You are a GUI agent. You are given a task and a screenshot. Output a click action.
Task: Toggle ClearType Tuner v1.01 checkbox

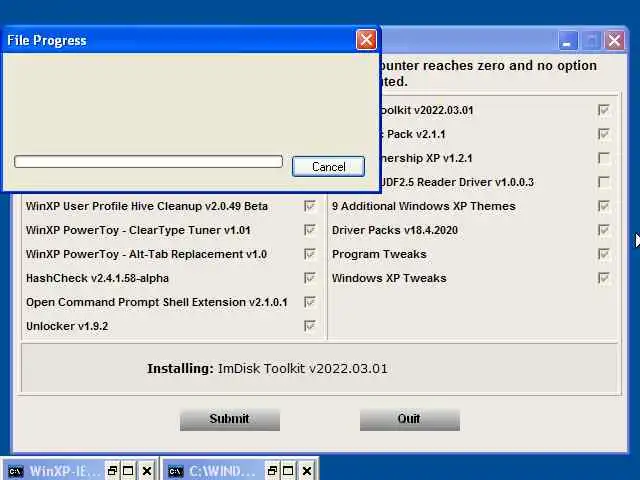tap(310, 230)
